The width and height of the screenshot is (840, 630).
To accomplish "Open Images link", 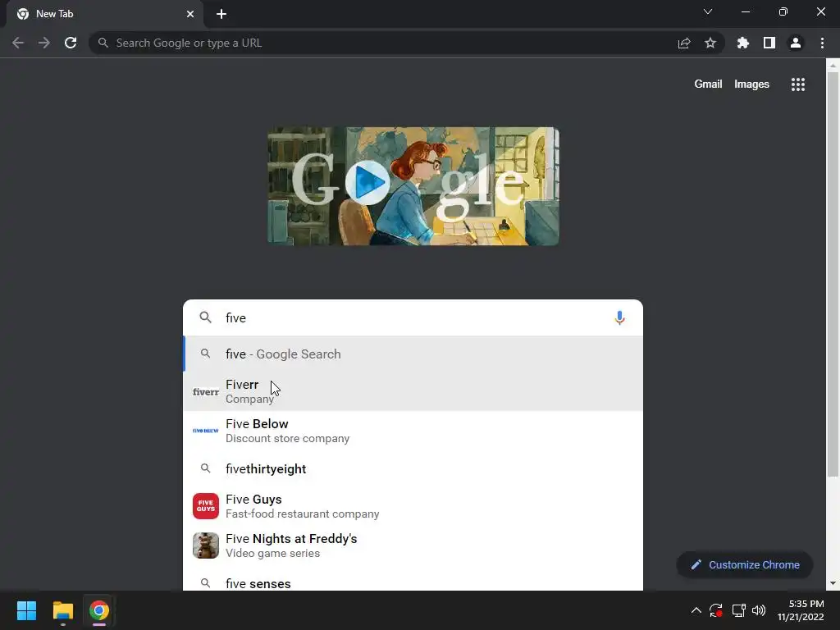I will [751, 84].
